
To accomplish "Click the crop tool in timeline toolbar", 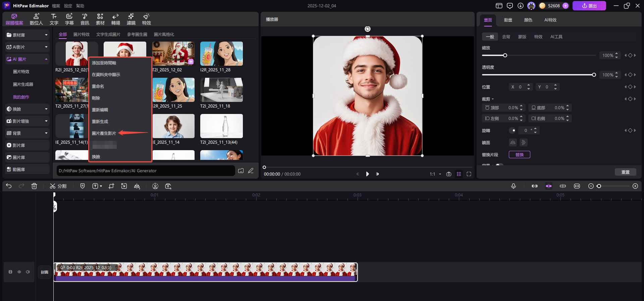I will point(111,186).
